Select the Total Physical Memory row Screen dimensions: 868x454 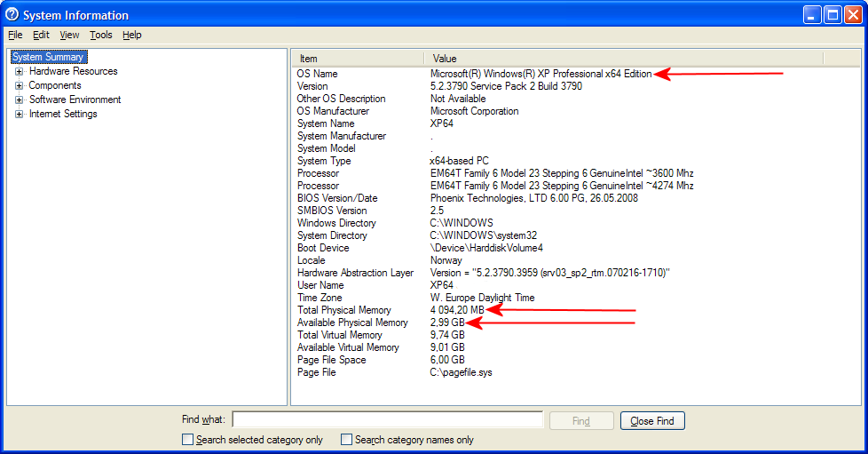(x=576, y=310)
